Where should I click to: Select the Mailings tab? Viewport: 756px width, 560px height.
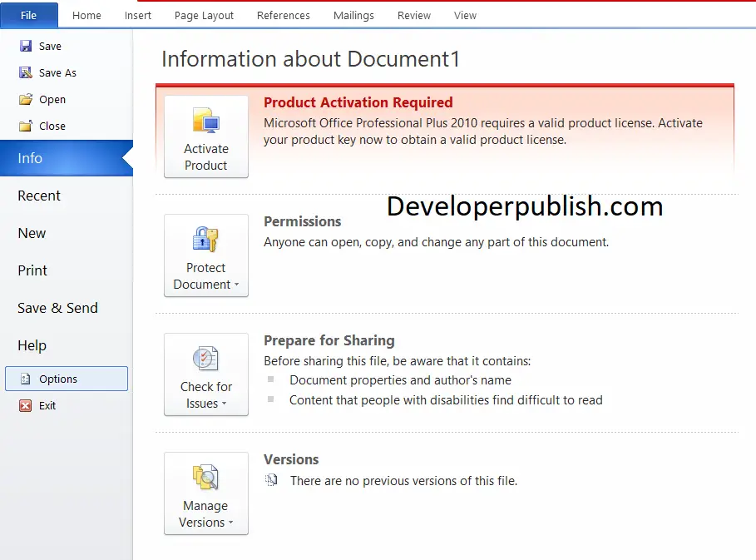point(353,16)
